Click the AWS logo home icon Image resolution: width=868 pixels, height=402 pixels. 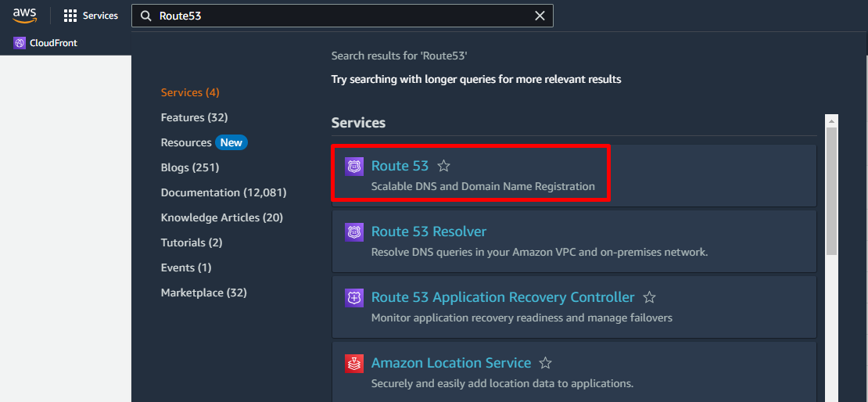click(25, 16)
